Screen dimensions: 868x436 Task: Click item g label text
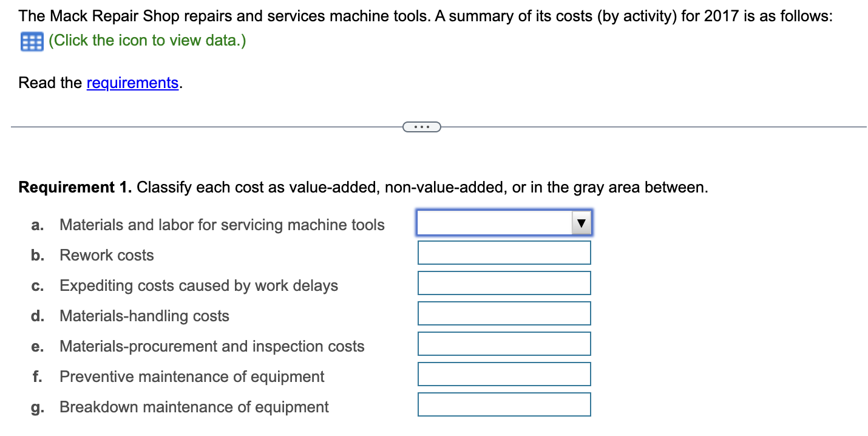[36, 407]
